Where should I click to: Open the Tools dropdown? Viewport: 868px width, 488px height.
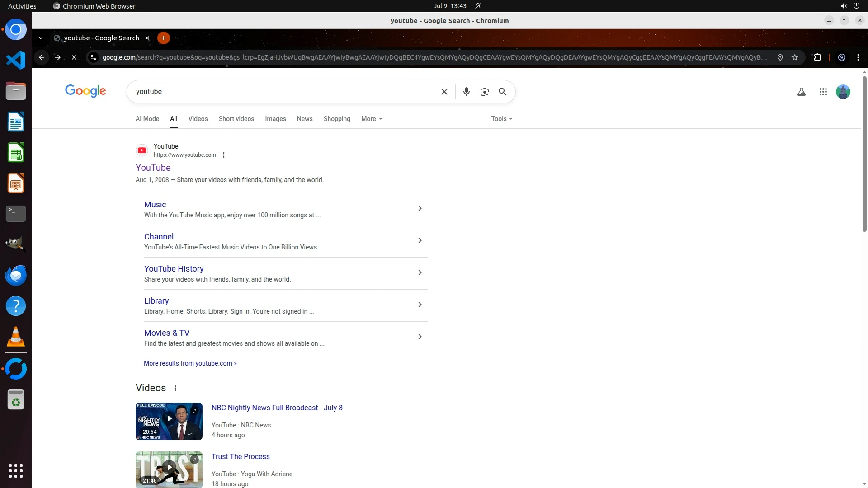(x=501, y=119)
